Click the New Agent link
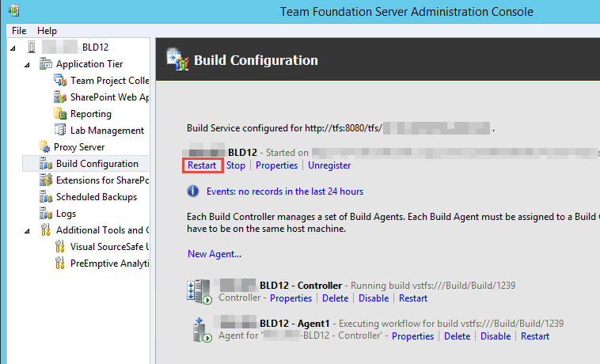 pyautogui.click(x=215, y=254)
